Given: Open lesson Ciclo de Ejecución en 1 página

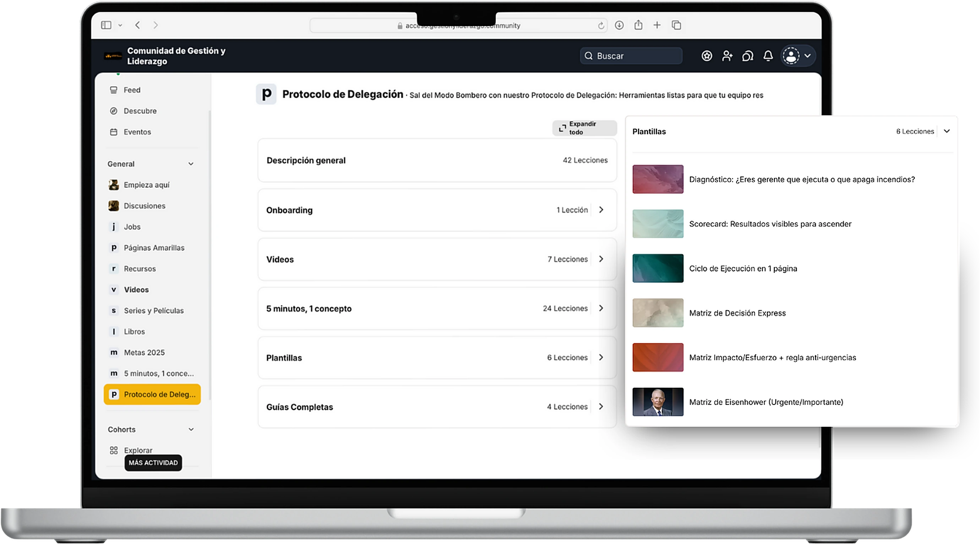Looking at the screenshot, I should [x=742, y=268].
